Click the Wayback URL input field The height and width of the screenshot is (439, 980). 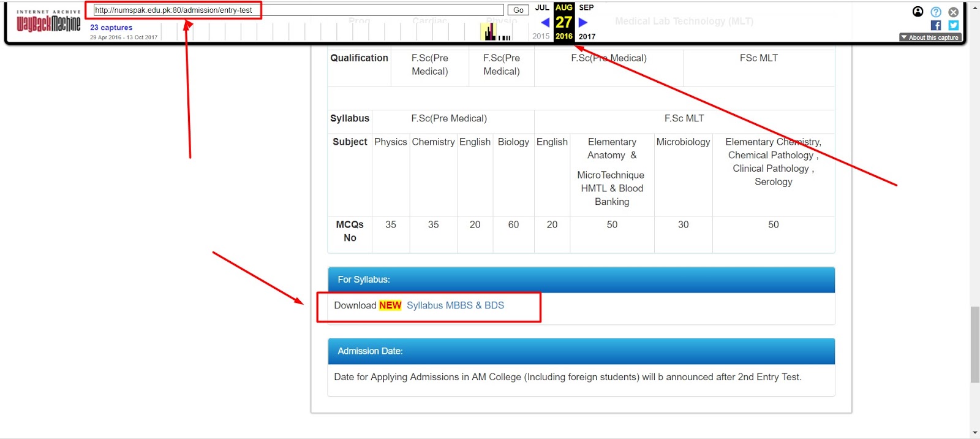point(298,10)
